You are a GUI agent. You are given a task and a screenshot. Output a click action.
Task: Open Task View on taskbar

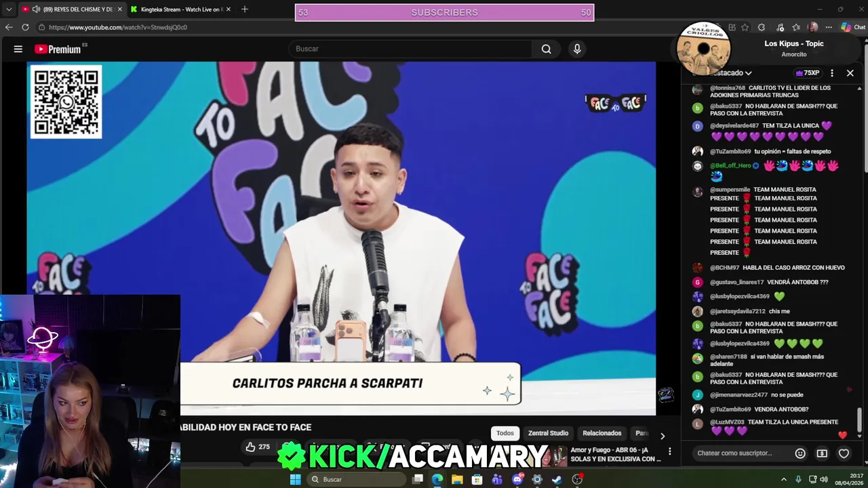pos(418,479)
